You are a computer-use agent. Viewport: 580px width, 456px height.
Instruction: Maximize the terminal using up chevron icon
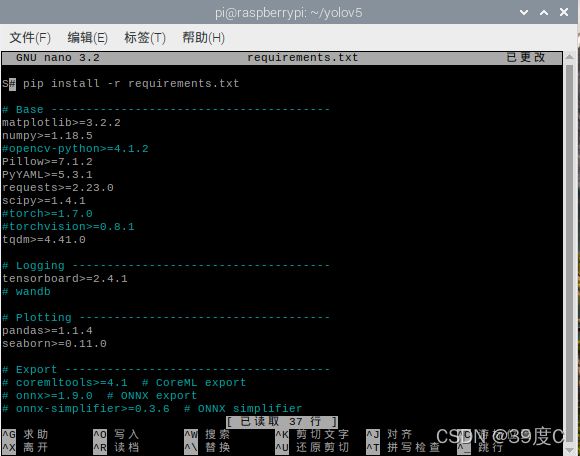pos(544,12)
